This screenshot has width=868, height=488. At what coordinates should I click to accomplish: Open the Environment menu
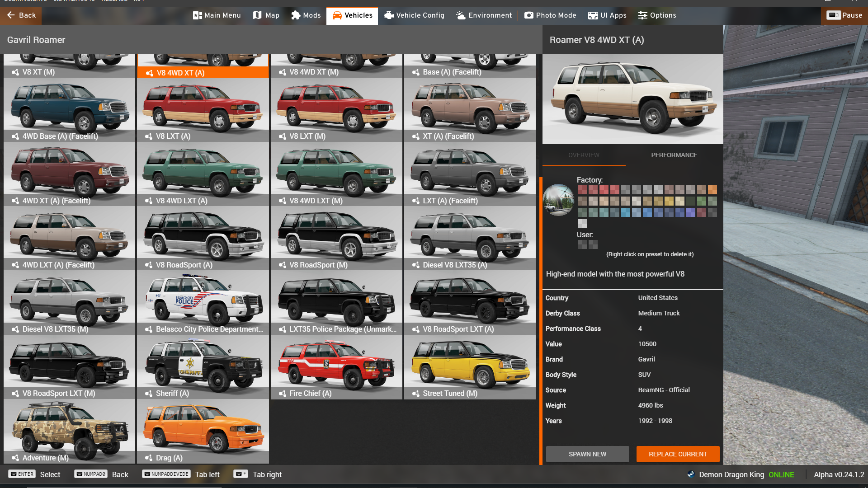[x=484, y=15]
